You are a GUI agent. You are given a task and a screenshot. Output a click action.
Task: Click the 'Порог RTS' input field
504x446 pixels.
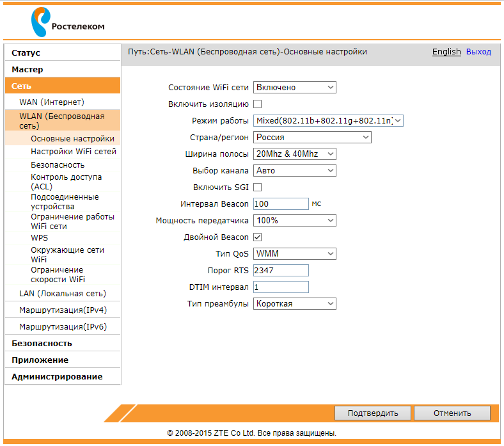pyautogui.click(x=281, y=271)
